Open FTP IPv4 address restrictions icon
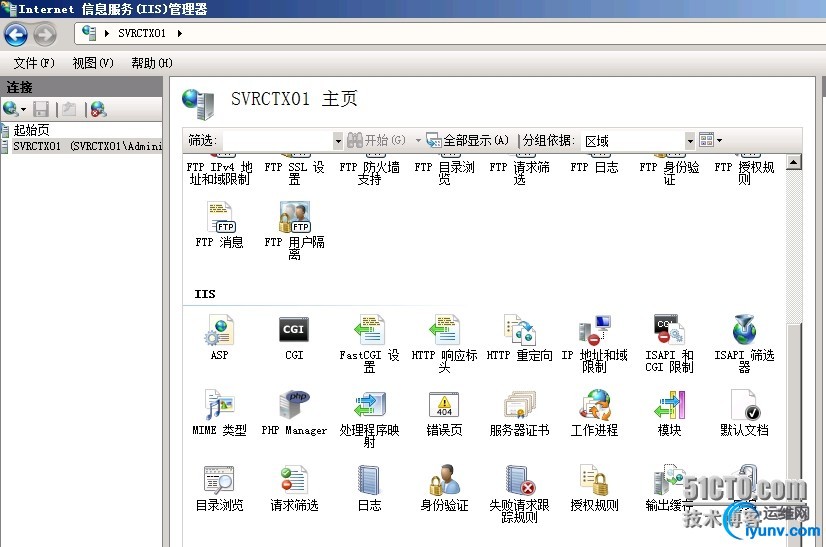The image size is (826, 547). [219, 170]
